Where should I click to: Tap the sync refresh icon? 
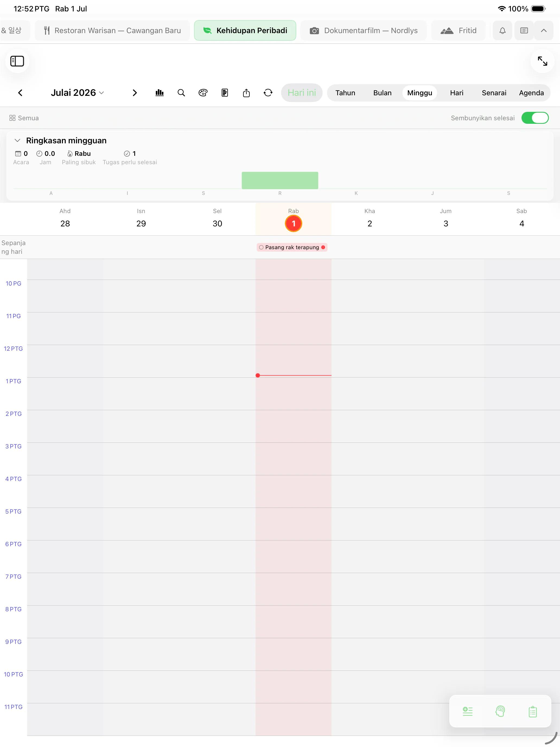[268, 93]
